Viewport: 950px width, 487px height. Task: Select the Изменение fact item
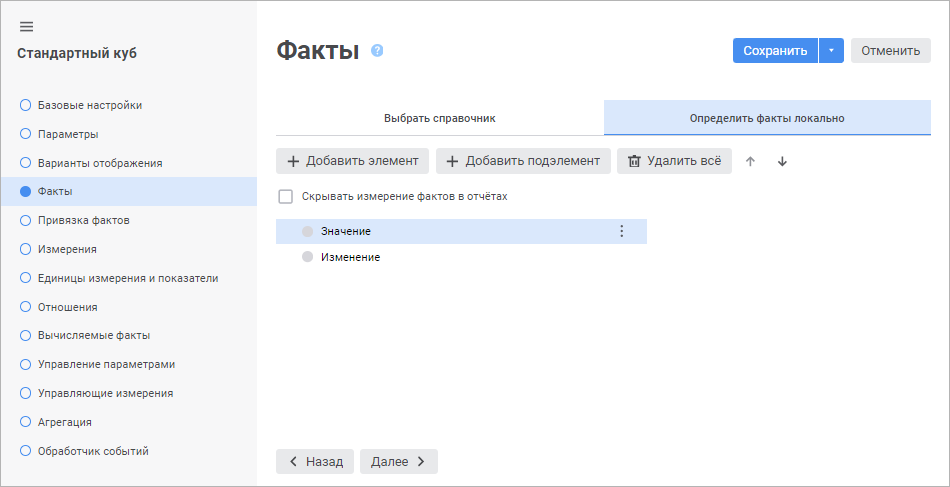click(x=350, y=257)
